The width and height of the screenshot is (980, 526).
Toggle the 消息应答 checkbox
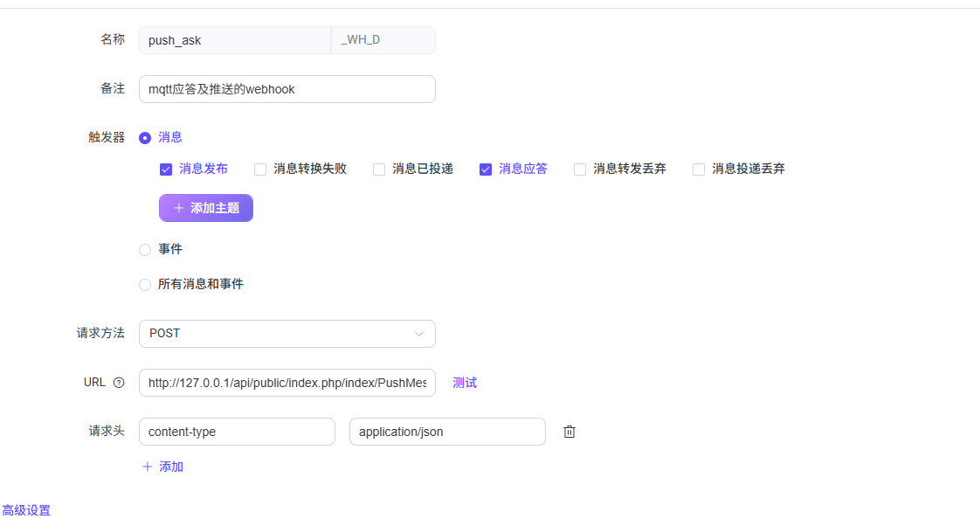click(x=486, y=170)
